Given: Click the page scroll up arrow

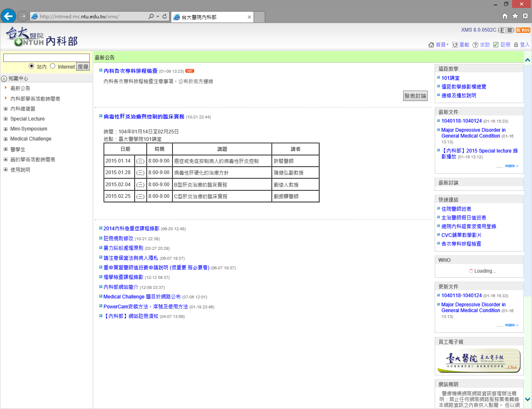Looking at the screenshot, I should point(527,60).
